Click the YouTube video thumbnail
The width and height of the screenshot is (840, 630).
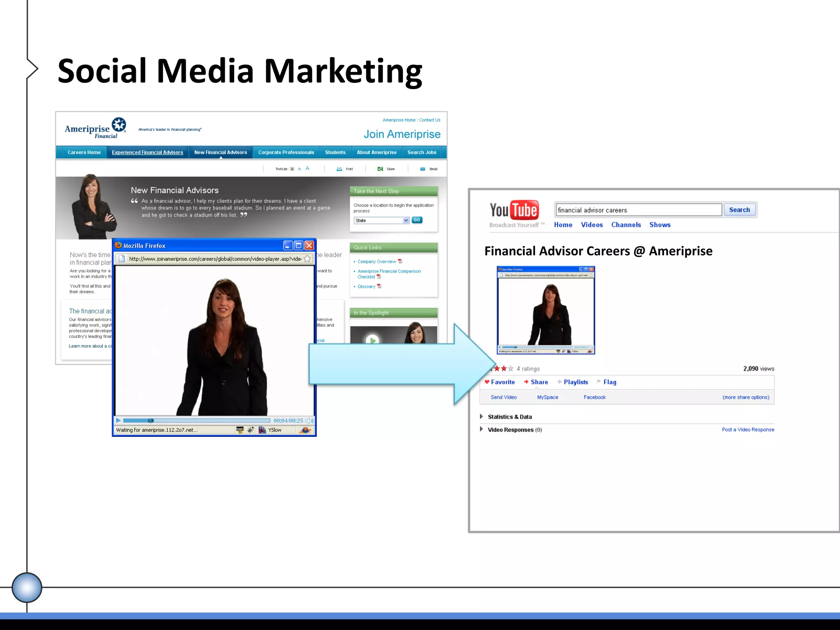point(546,310)
